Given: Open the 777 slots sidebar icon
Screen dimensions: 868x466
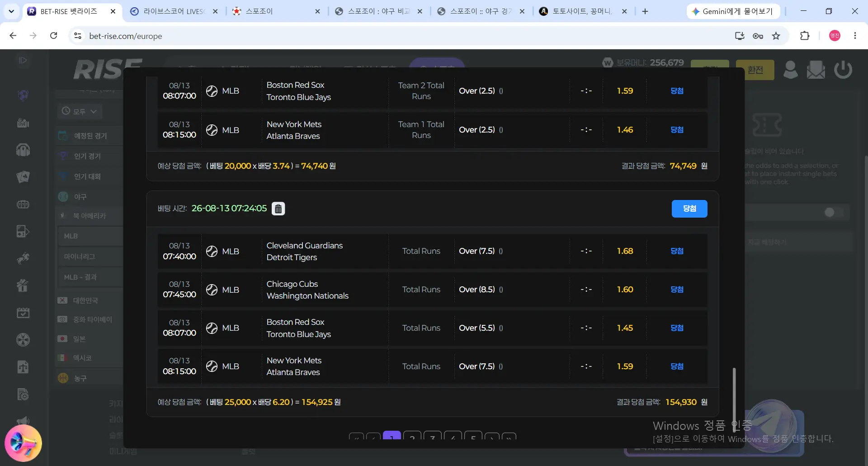Looking at the screenshot, I should (x=23, y=204).
